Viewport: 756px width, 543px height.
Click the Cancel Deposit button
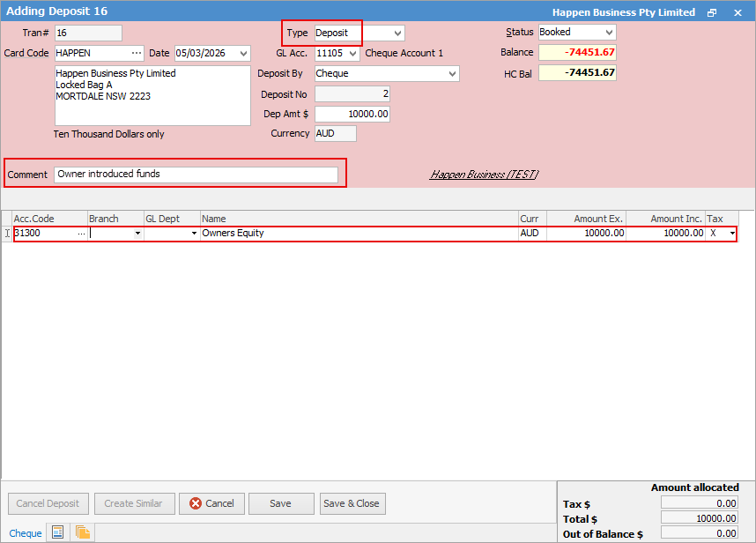pyautogui.click(x=48, y=503)
